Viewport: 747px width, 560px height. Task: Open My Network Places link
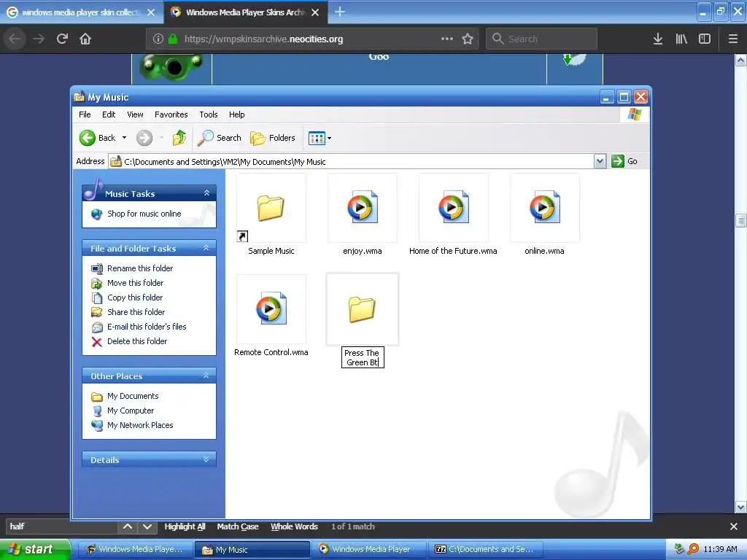pos(140,425)
